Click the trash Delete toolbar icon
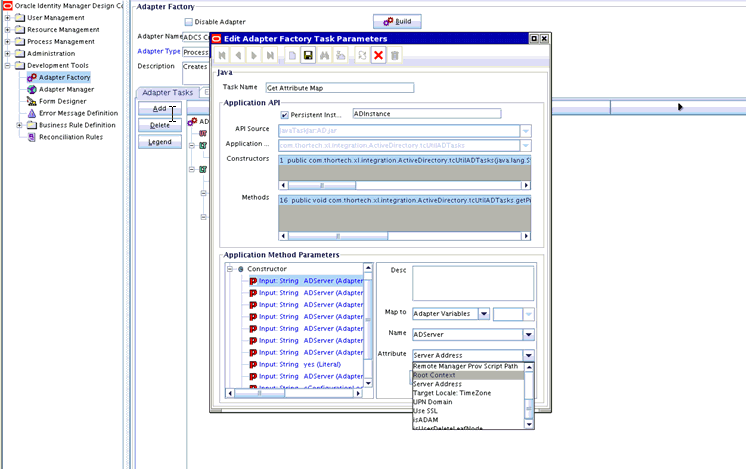Viewport: 746px width, 469px height. click(394, 56)
